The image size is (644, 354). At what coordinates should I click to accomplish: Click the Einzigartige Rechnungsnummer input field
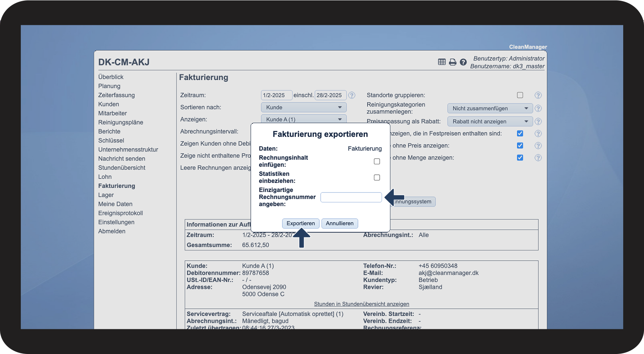tap(351, 197)
